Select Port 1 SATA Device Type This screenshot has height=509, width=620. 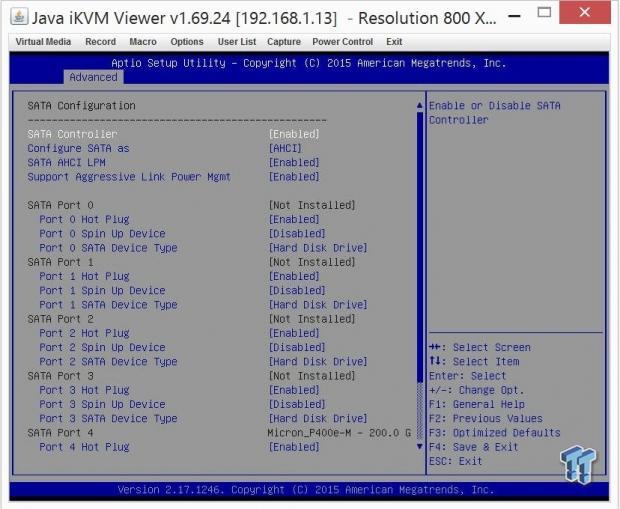point(108,305)
